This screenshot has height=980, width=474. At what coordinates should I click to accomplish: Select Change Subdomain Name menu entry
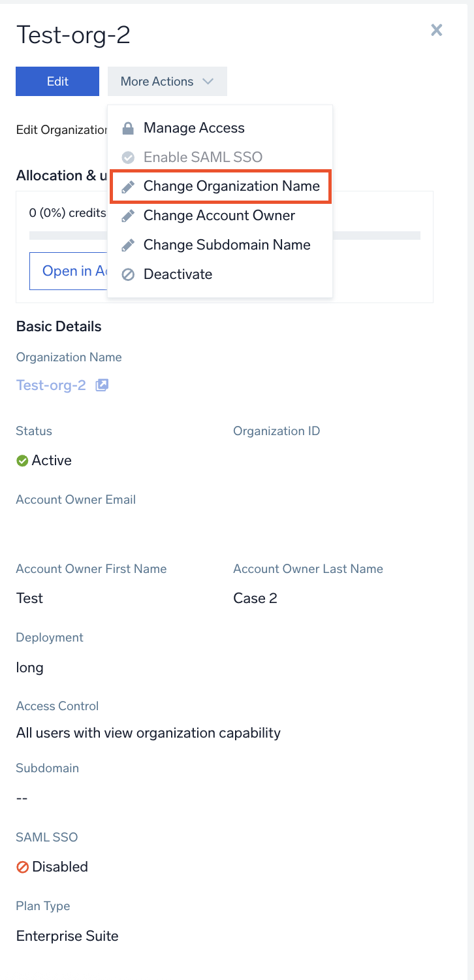(x=227, y=245)
